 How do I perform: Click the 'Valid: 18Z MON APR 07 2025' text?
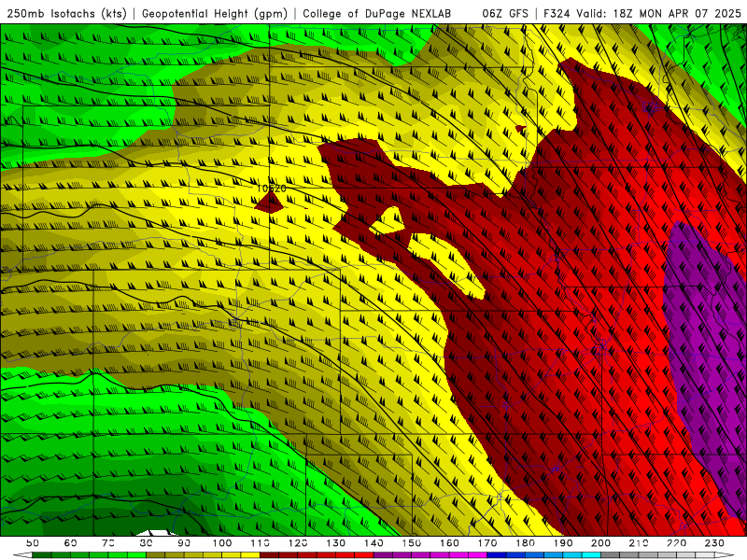(x=659, y=14)
